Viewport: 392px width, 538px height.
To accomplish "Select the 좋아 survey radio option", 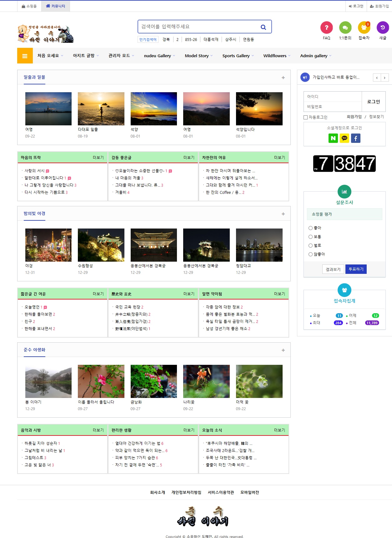I will [x=310, y=228].
